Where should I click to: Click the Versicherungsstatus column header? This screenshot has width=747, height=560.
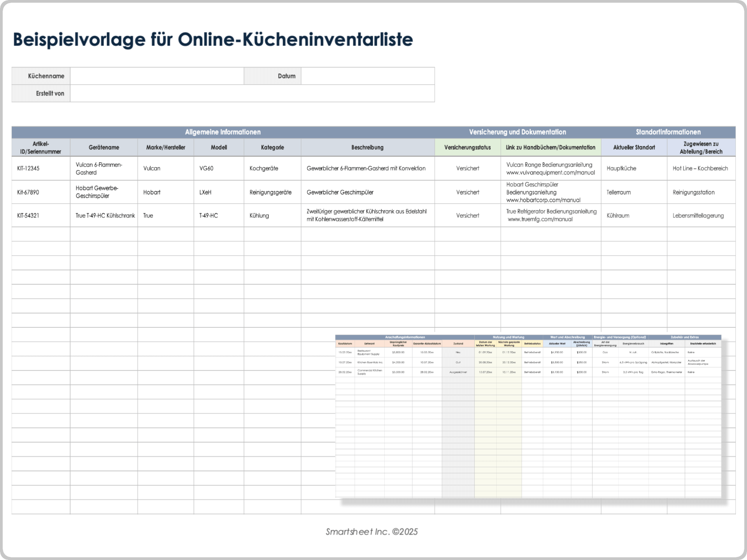click(x=467, y=147)
